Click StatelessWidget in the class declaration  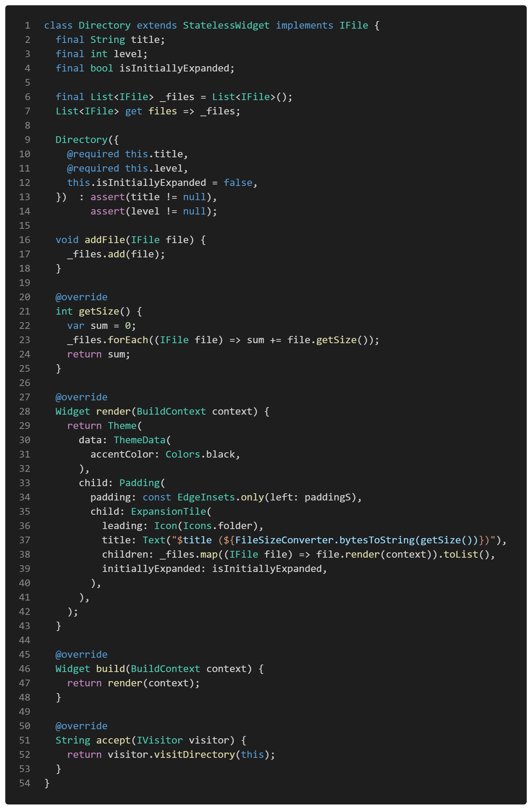pos(226,26)
